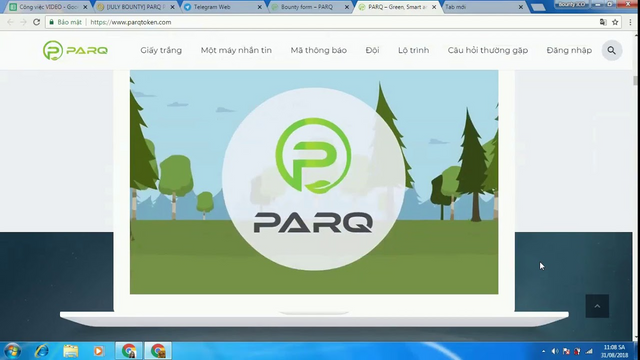Click the volume speaker tray icon
This screenshot has height=360, width=640.
(x=555, y=351)
